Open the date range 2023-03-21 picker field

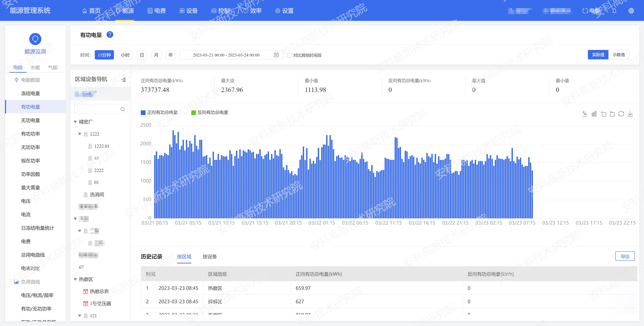(x=231, y=55)
